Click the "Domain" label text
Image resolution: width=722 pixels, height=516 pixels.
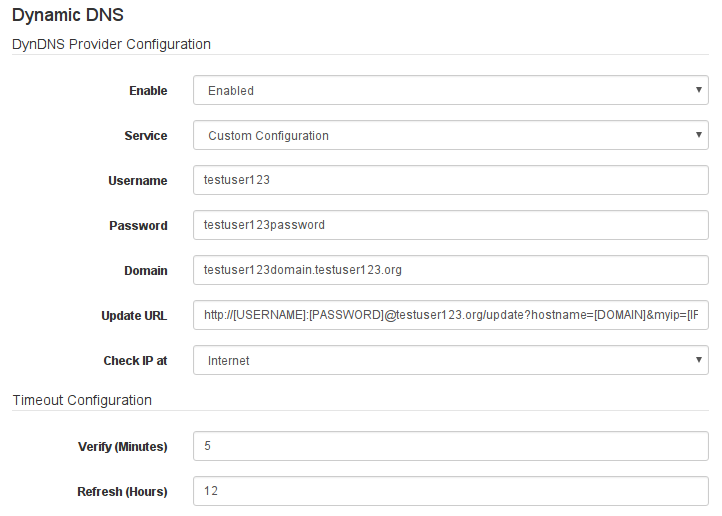[145, 270]
